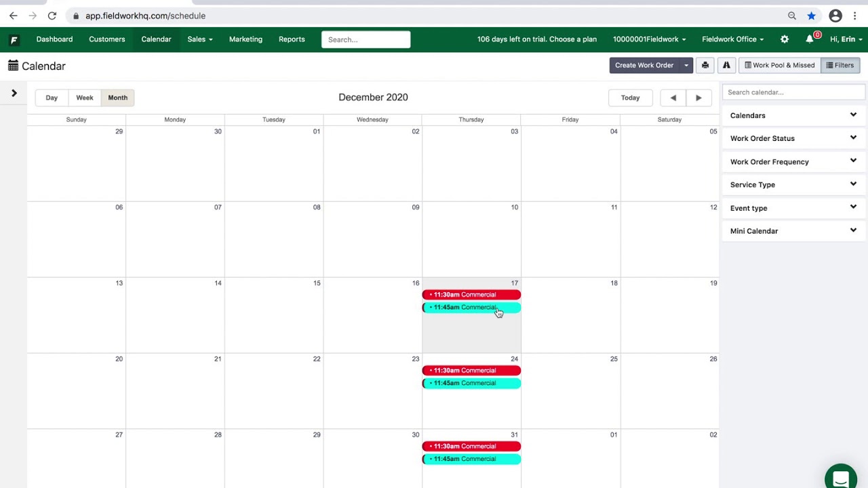Viewport: 868px width, 488px height.
Task: Open the 11:30am Commercial event on the 24th
Action: (x=471, y=371)
